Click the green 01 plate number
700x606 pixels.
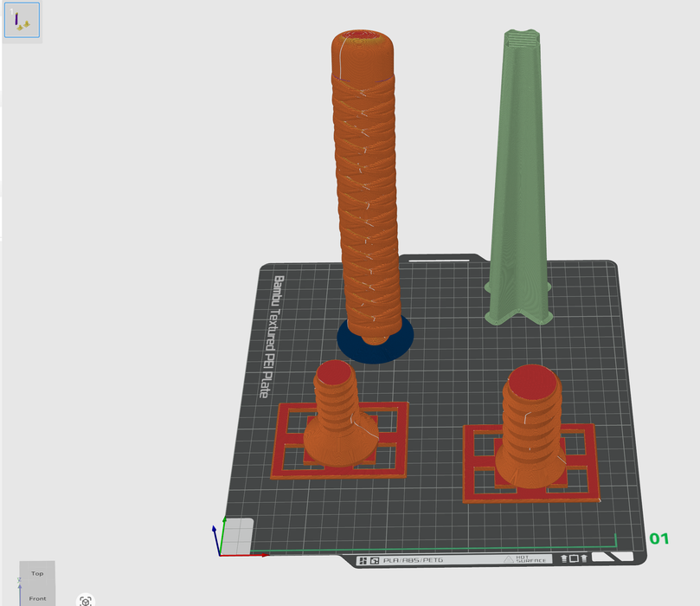(x=659, y=539)
